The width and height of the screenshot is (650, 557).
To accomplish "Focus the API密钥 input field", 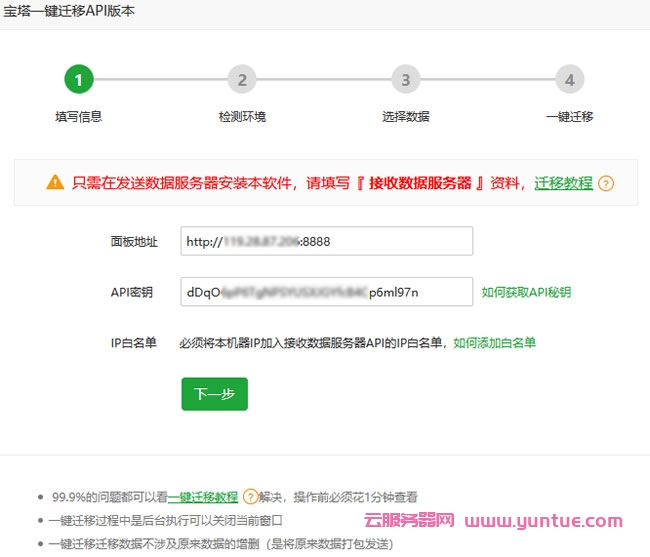I will (326, 292).
